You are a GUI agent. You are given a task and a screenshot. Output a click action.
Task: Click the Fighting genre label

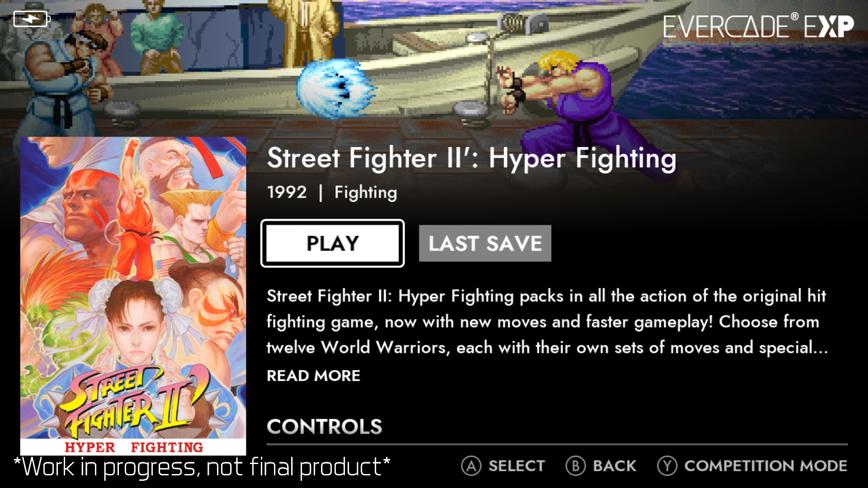click(x=366, y=193)
